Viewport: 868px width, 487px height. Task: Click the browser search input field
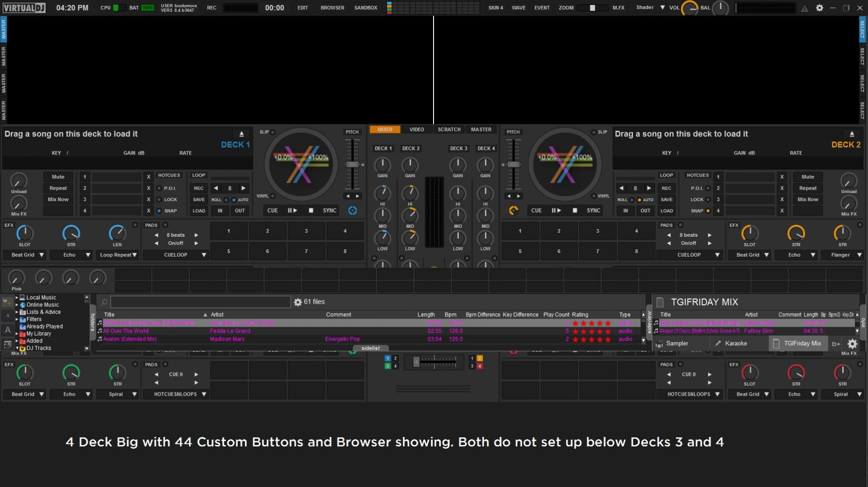pos(200,302)
